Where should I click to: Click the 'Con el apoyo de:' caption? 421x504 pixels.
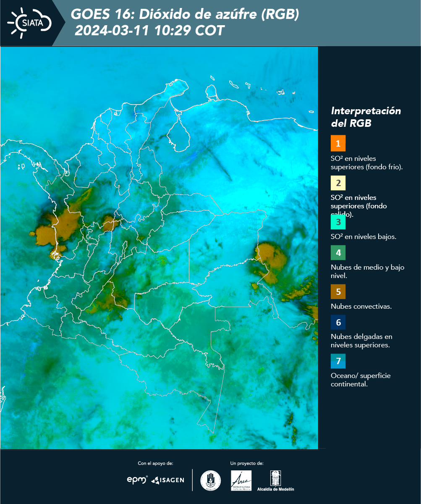tap(155, 463)
